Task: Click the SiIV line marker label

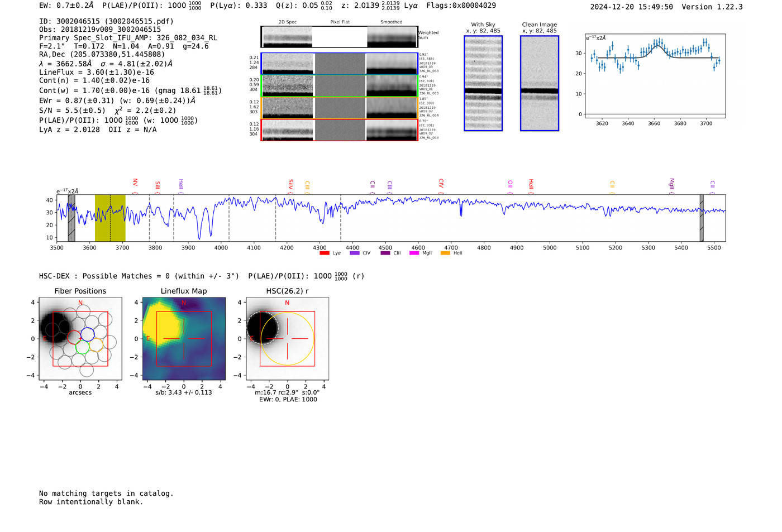Action: pyautogui.click(x=291, y=184)
